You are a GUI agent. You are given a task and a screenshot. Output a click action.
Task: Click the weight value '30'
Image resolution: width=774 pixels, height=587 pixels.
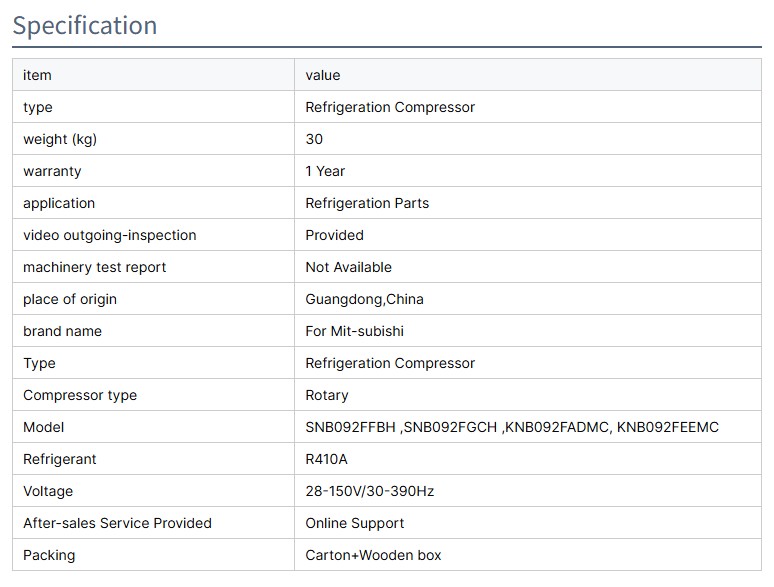[314, 139]
